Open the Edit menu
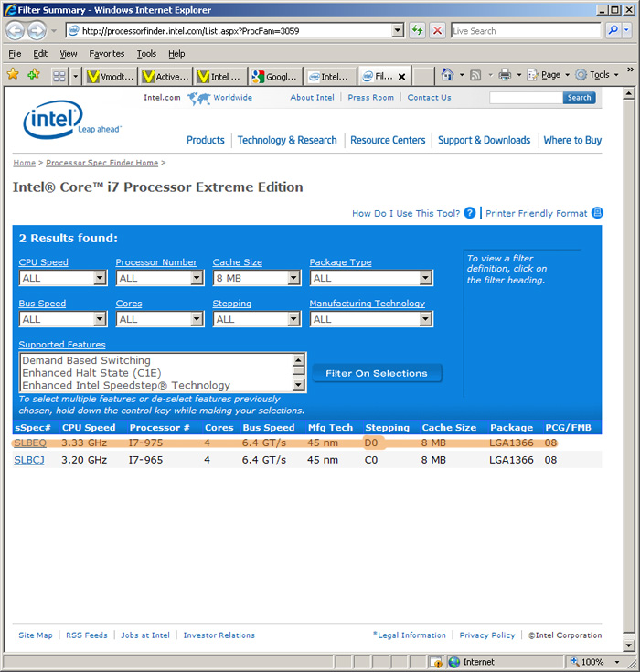Screen dimensions: 640x672 click(40, 54)
